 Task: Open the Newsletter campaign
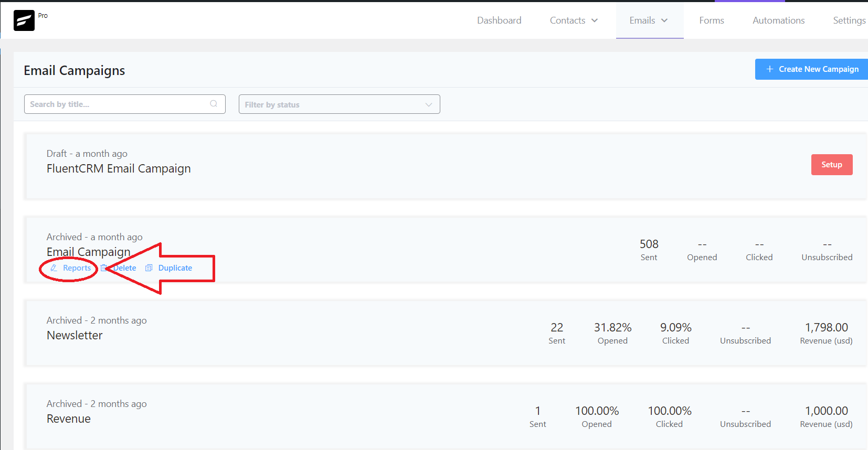click(75, 335)
